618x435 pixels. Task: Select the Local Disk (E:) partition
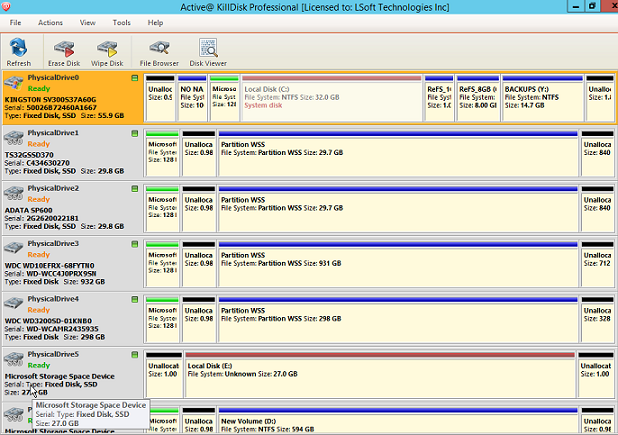(x=380, y=374)
